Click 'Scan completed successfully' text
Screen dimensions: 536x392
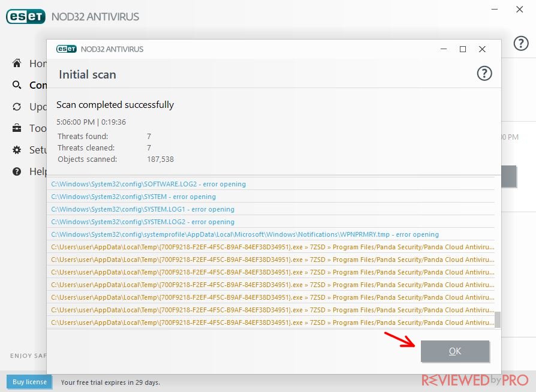[x=115, y=104]
